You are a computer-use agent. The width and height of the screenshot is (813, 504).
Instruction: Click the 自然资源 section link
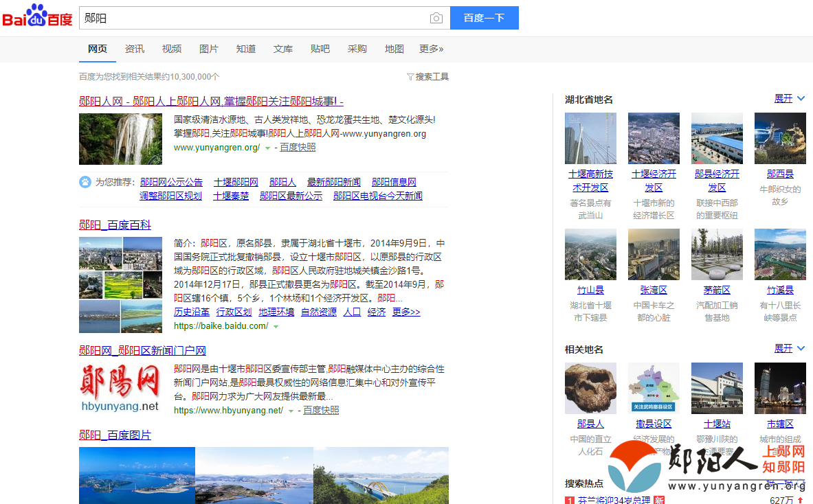pyautogui.click(x=319, y=312)
